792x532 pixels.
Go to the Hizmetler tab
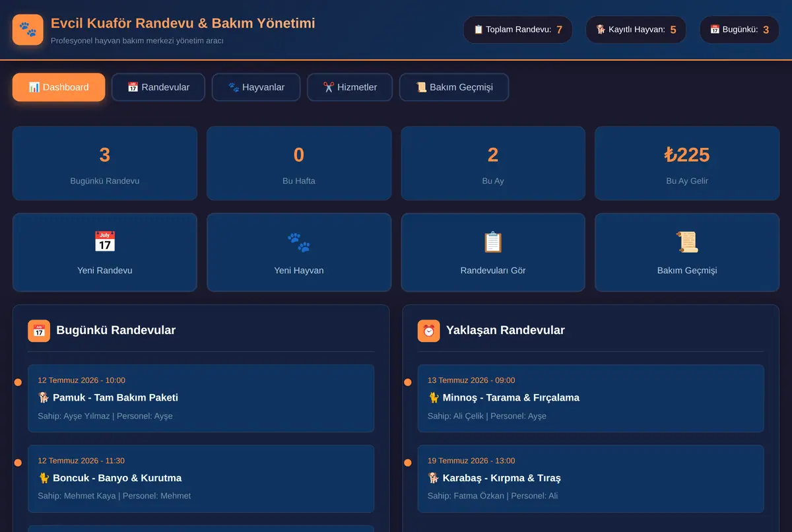(x=350, y=87)
